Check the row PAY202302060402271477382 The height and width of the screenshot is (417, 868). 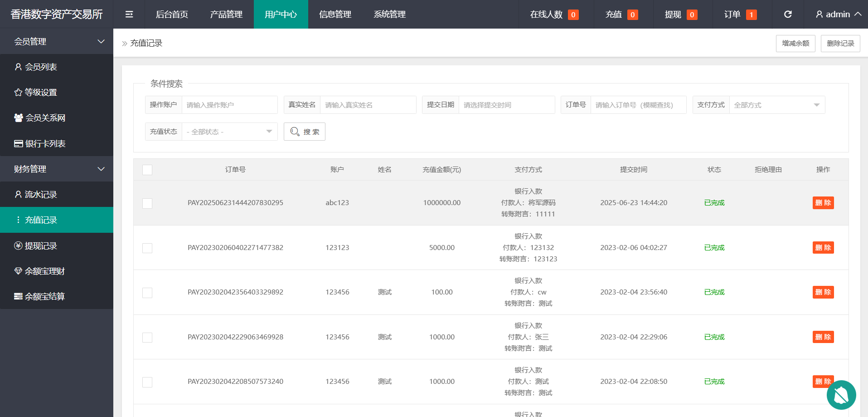coord(147,248)
